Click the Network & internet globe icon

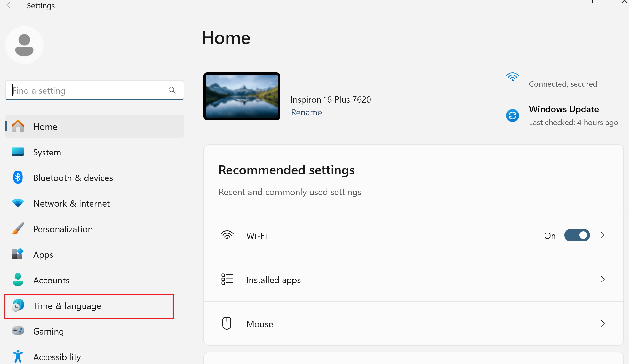tap(18, 203)
